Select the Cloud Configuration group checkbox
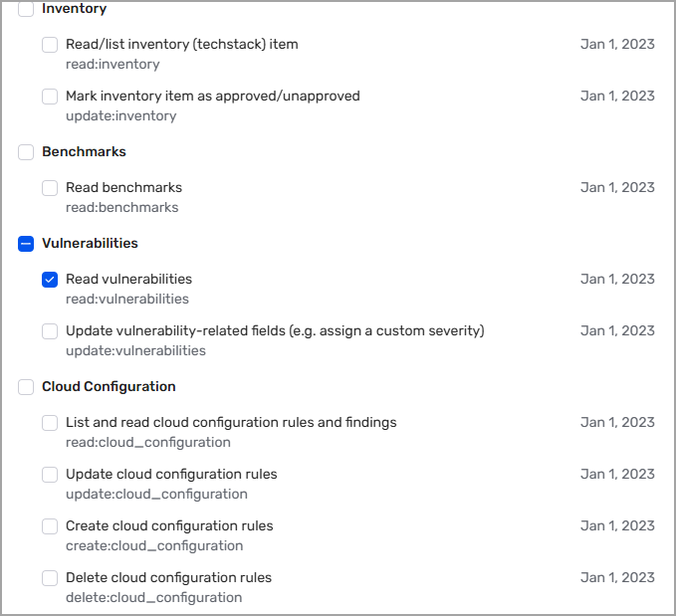The height and width of the screenshot is (616, 676). 26,387
